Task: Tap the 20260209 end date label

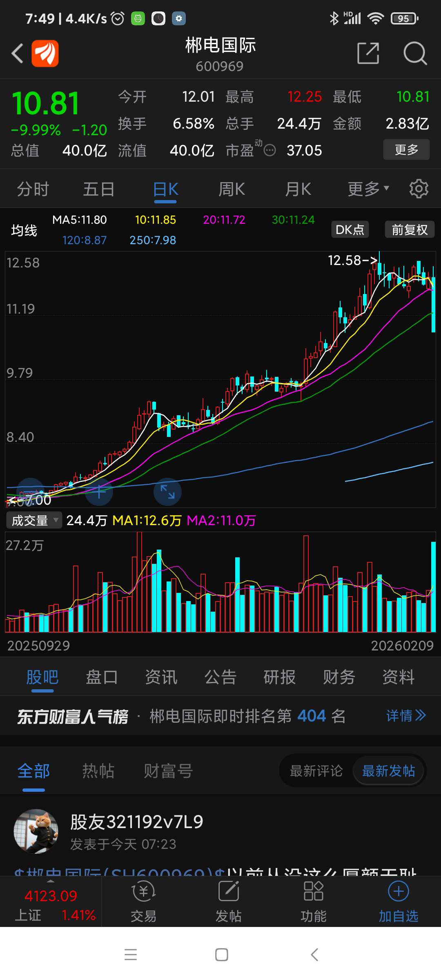Action: coord(402,646)
